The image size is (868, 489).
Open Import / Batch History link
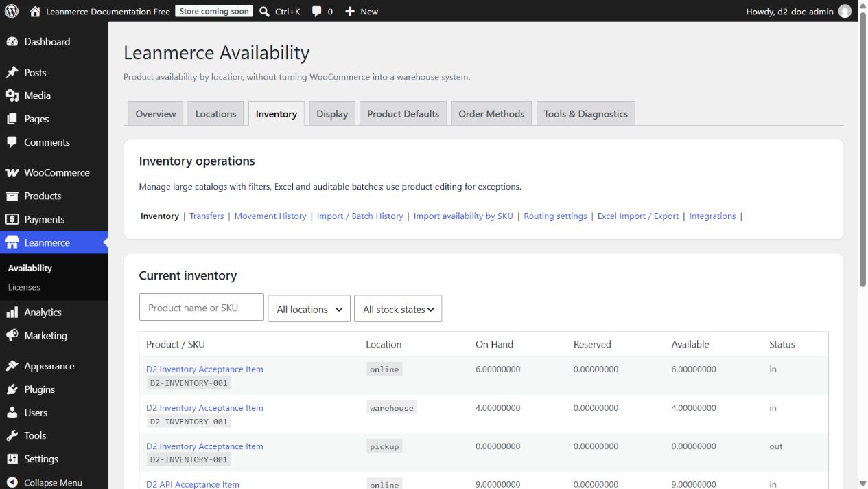pos(360,216)
